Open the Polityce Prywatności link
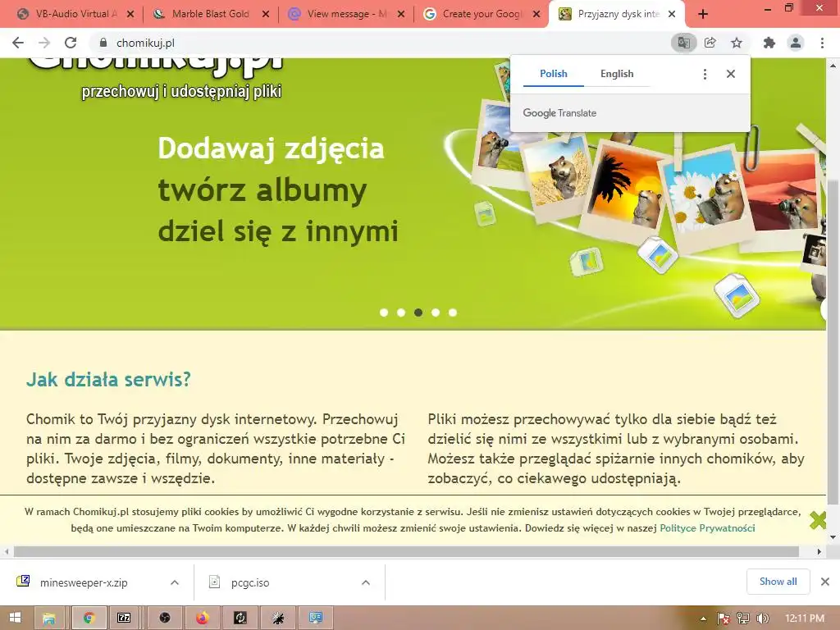 click(x=707, y=528)
